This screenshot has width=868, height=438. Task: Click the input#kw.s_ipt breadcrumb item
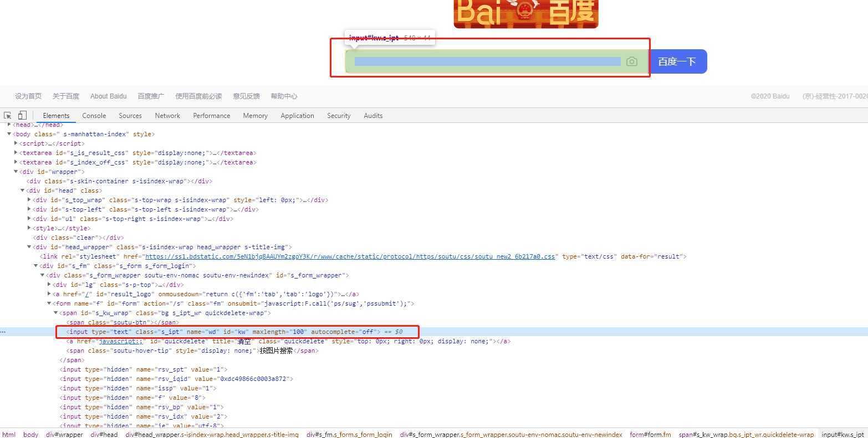click(x=843, y=435)
